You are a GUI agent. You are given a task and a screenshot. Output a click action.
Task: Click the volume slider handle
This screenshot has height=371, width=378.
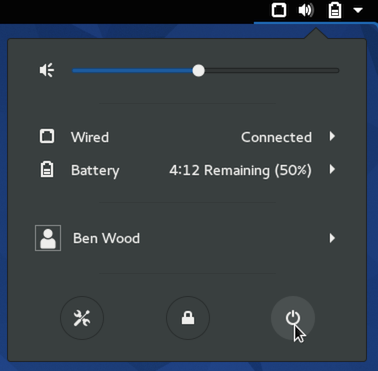(x=199, y=71)
